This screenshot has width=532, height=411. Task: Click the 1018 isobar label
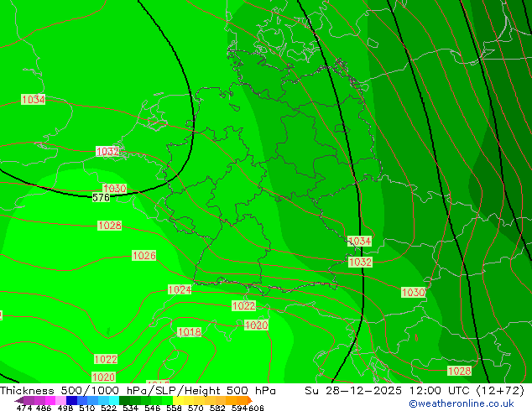(190, 331)
